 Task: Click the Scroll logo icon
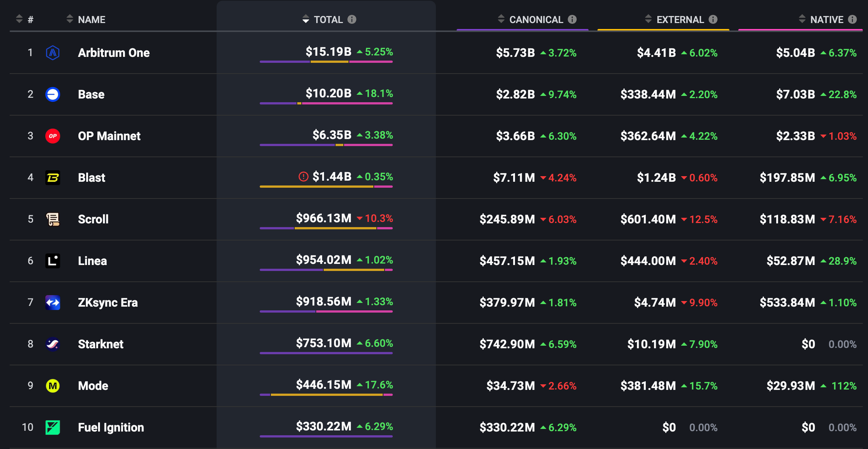click(x=53, y=219)
